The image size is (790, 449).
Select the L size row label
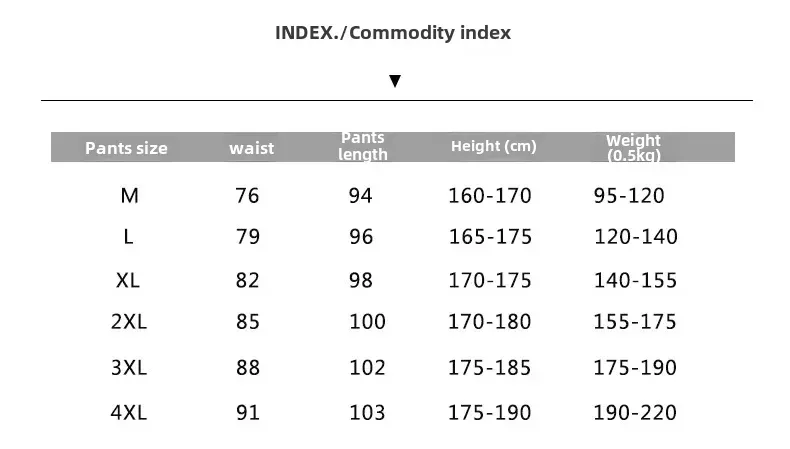128,236
